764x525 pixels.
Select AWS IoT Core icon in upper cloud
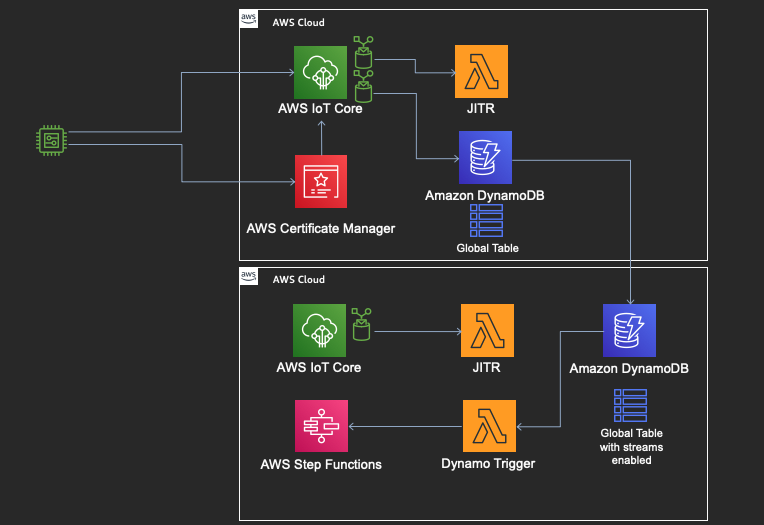(x=320, y=73)
